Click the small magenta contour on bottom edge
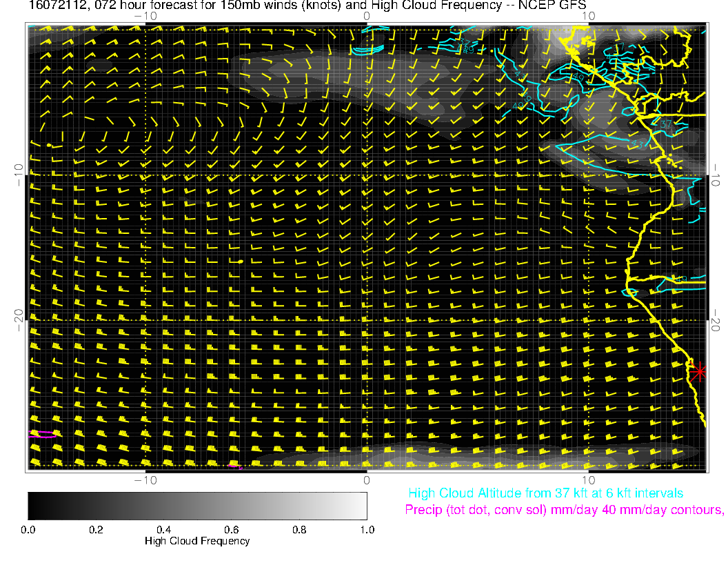The width and height of the screenshot is (728, 563). click(235, 466)
